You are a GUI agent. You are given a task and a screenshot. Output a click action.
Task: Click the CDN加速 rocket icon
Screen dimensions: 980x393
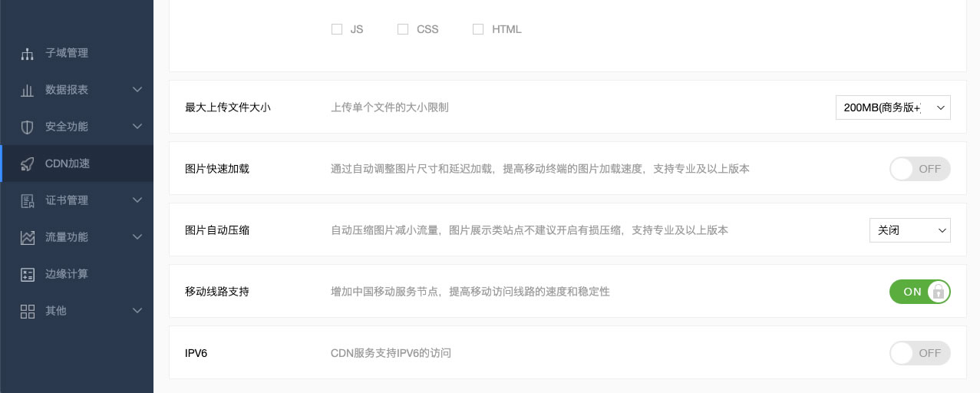(x=28, y=163)
